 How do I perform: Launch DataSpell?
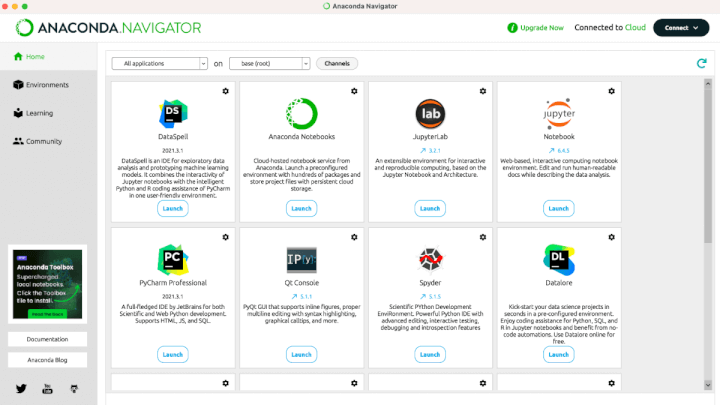173,208
